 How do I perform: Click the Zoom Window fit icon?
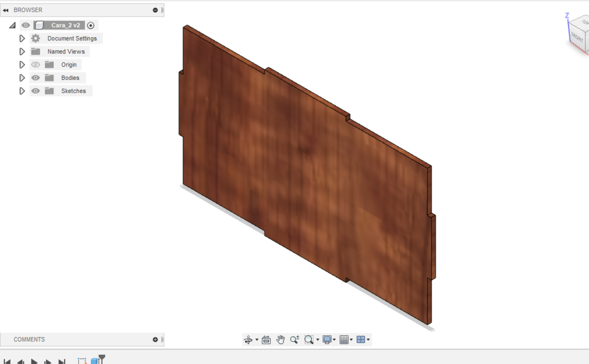tap(309, 340)
